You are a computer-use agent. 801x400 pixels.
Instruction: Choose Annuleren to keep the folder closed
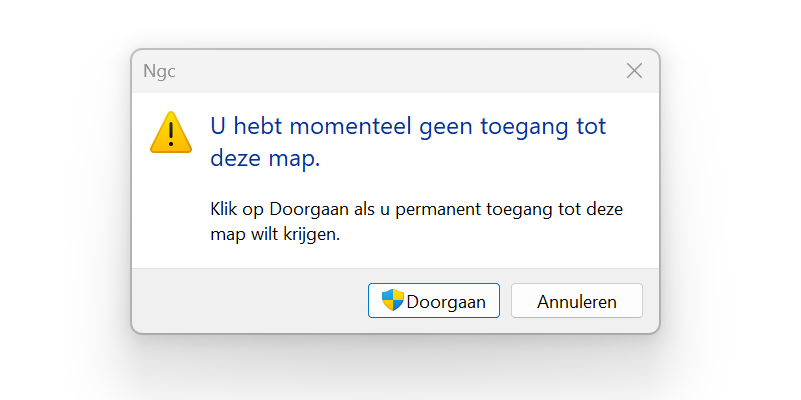577,300
